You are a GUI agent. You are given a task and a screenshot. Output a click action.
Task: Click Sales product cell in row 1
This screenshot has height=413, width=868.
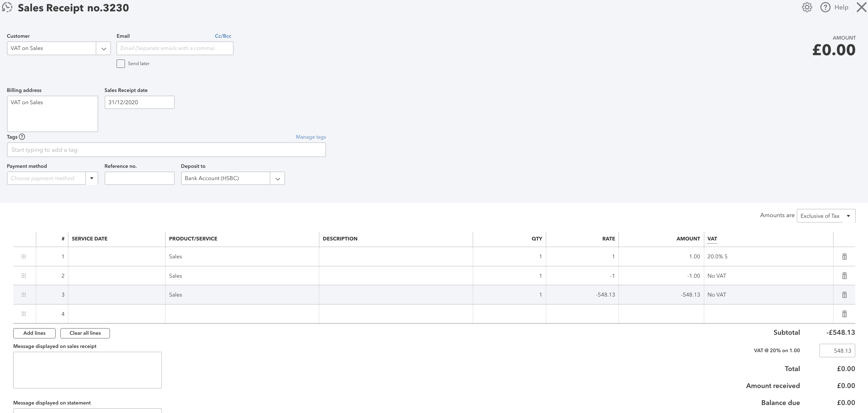(242, 257)
